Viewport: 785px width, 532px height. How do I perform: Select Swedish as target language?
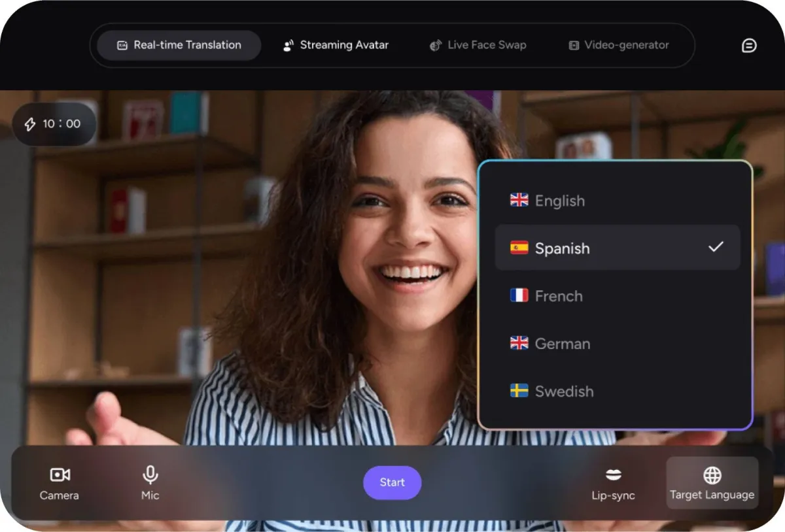[x=564, y=391]
